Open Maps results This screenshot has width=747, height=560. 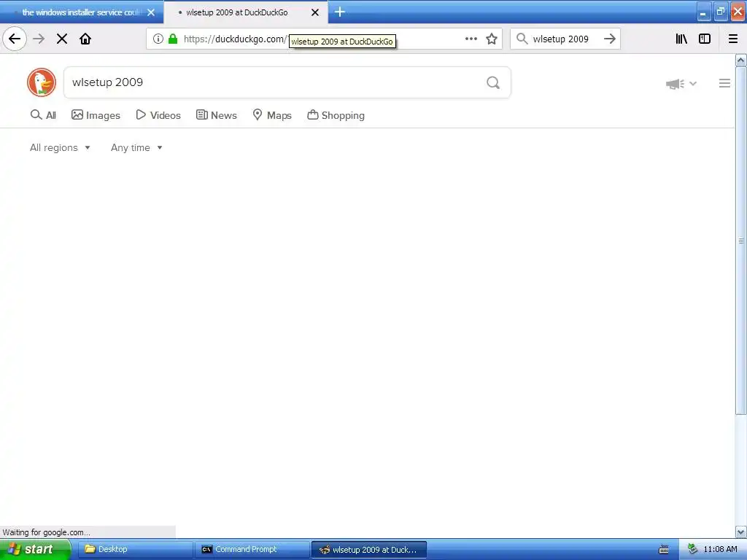click(x=272, y=115)
